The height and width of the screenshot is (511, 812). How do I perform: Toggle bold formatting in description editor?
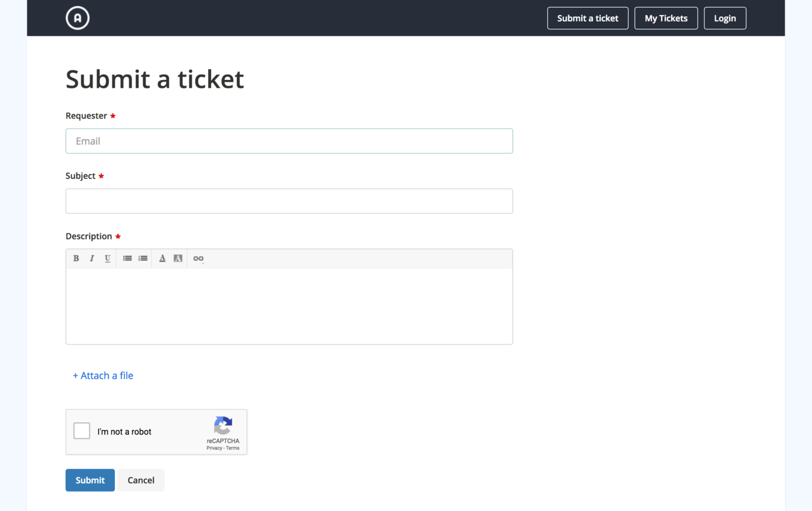pos(76,259)
